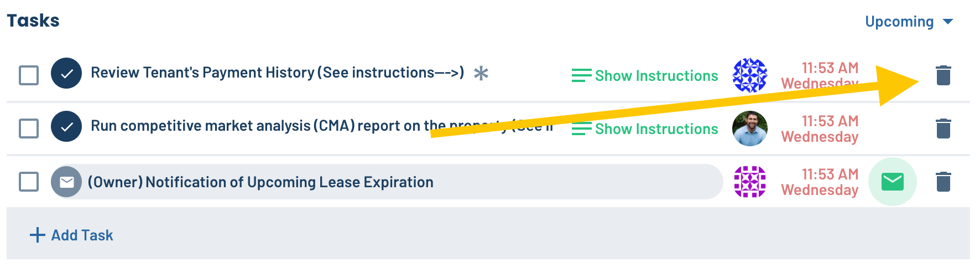980x267 pixels.
Task: Open Owner Notification of Upcoming Lease Expiration
Action: tap(260, 182)
